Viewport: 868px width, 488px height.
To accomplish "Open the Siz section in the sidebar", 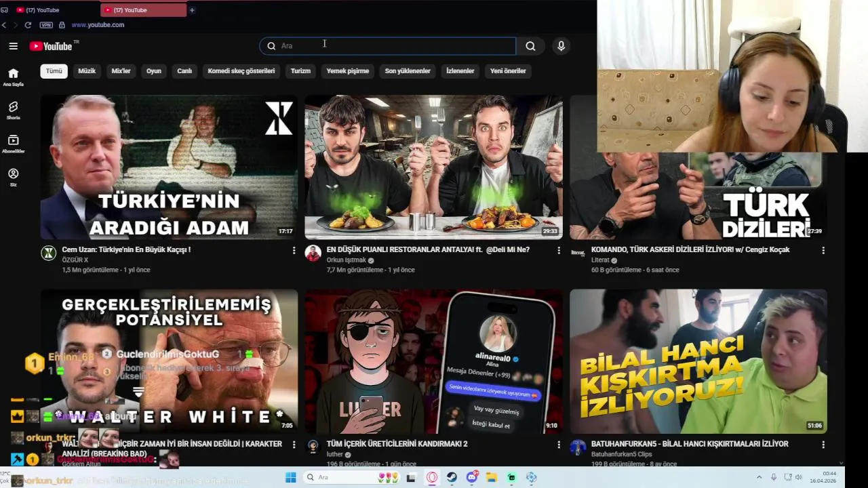I will tap(13, 177).
